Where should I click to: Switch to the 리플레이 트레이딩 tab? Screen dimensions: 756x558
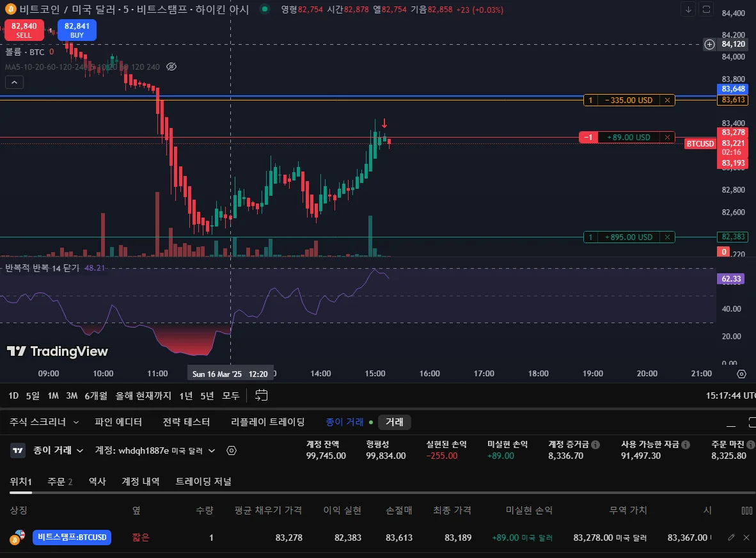coord(267,422)
